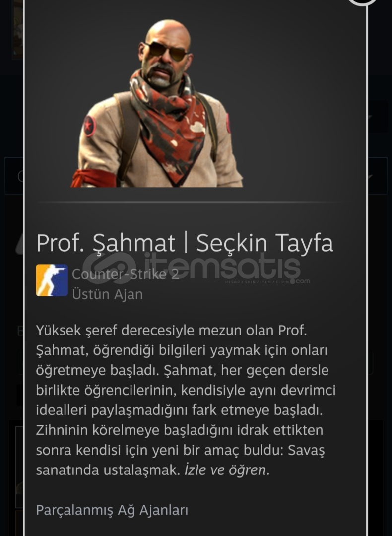Select the orange-bordered item at bottom-left corner

[x=19, y=523]
